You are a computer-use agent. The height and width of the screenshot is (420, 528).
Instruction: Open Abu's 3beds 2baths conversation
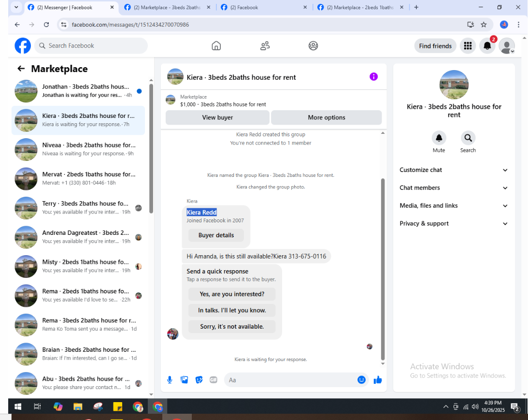tap(78, 383)
